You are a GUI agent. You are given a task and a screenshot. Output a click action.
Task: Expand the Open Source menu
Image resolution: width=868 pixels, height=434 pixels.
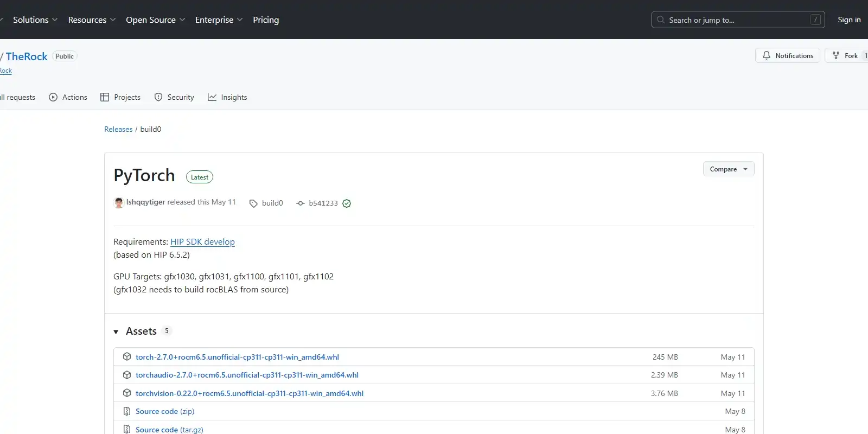click(x=155, y=20)
